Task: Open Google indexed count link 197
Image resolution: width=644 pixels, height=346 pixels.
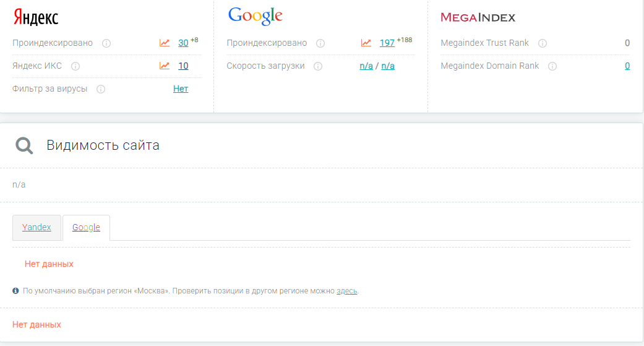Action: [x=387, y=43]
